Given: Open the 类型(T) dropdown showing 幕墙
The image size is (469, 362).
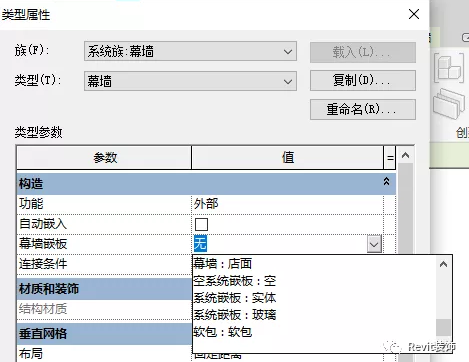Looking at the screenshot, I should (x=190, y=81).
